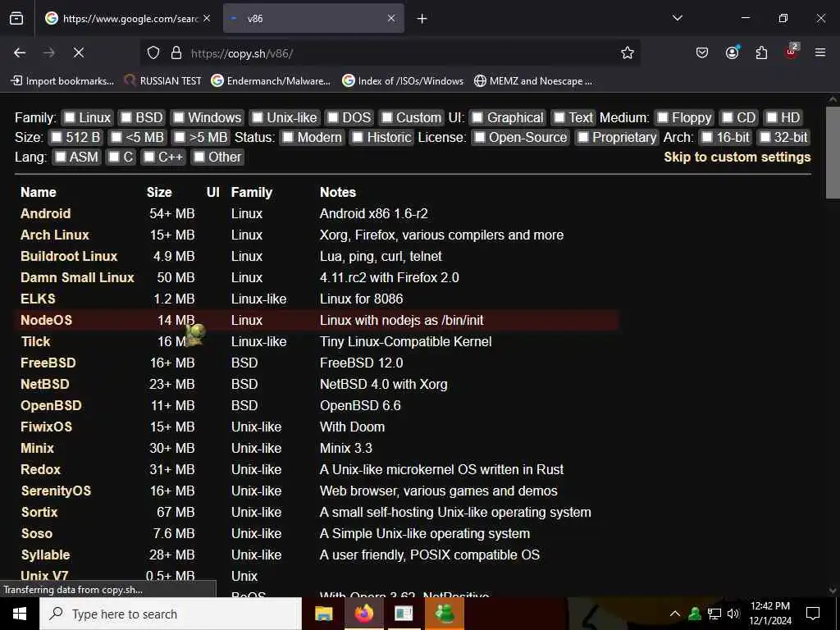Click the tracking protection shield icon

click(153, 52)
